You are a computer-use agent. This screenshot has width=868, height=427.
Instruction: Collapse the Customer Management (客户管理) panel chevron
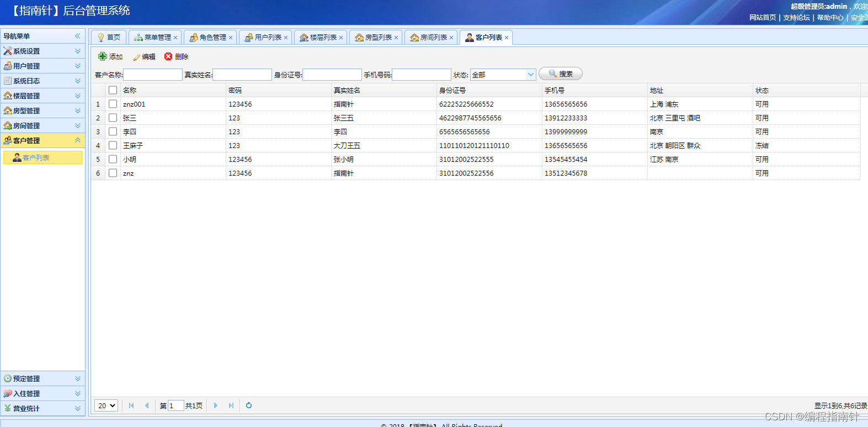point(78,140)
